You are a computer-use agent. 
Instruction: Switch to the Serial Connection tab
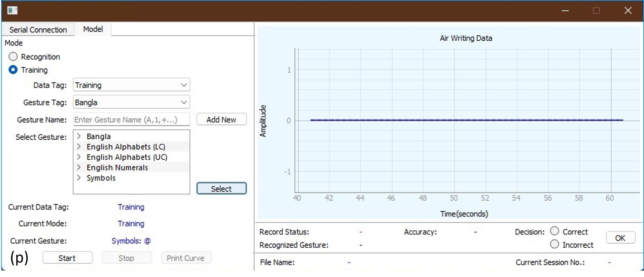click(x=38, y=30)
